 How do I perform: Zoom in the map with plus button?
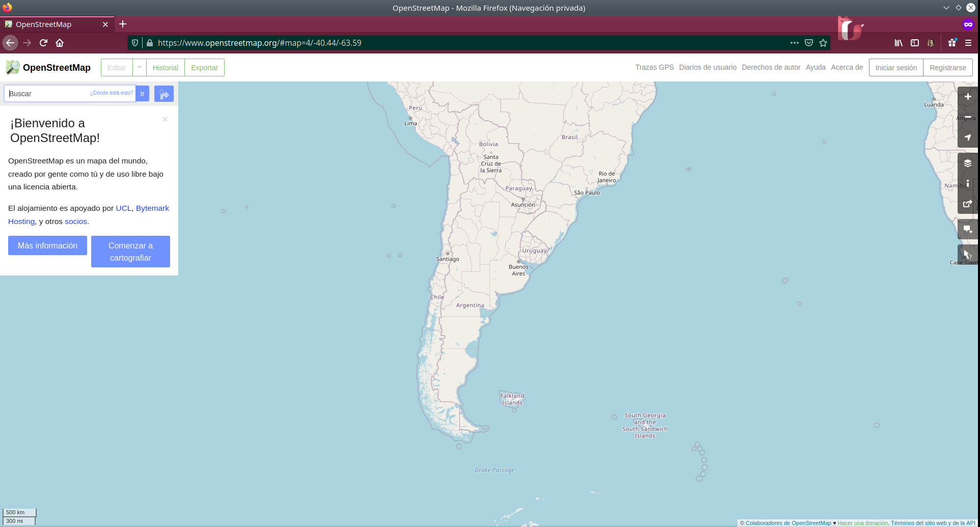pyautogui.click(x=968, y=97)
